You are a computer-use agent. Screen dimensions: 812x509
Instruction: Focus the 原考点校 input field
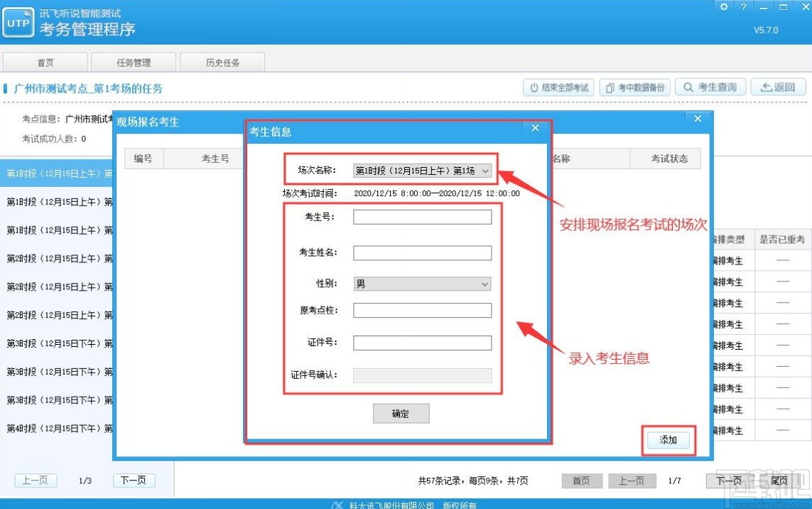[x=422, y=310]
